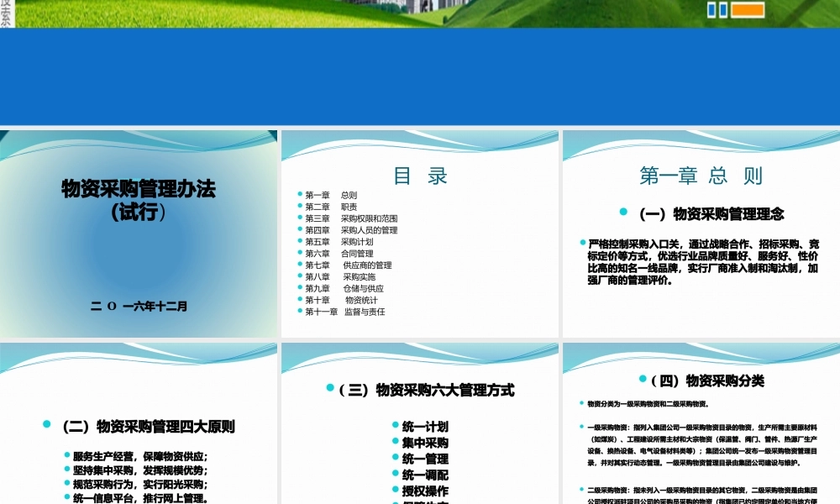Click the date text 二〇一六年十二月
840x504 pixels.
(x=139, y=307)
